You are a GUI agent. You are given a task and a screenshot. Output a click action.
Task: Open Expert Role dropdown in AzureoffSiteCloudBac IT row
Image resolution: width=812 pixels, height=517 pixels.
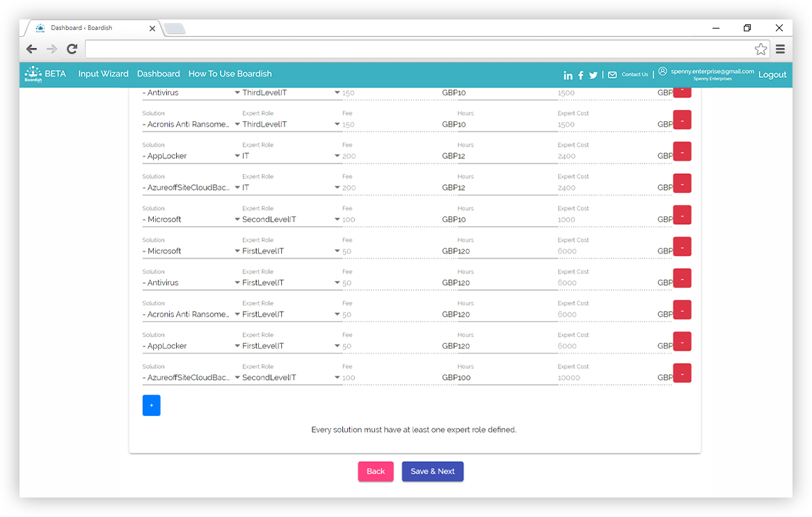pyautogui.click(x=292, y=188)
